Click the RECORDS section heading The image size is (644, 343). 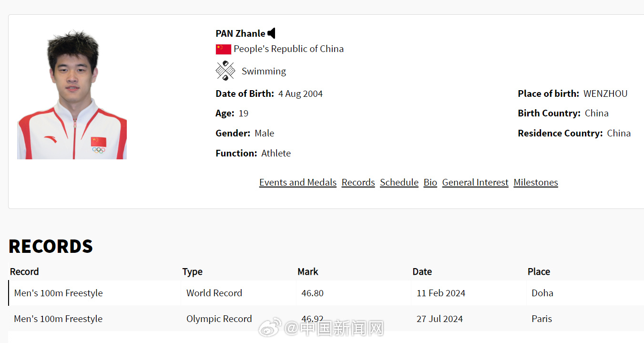point(51,246)
